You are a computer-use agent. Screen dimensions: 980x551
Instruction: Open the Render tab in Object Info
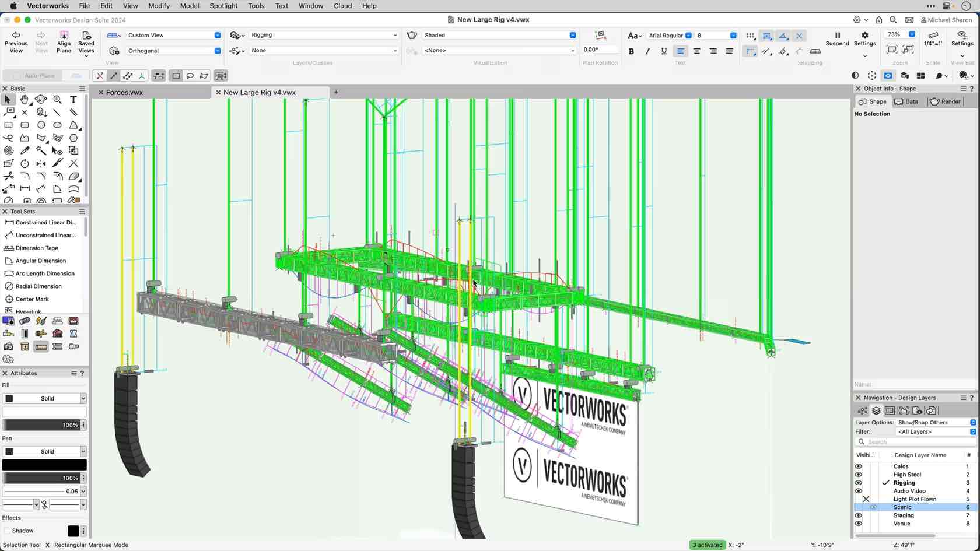[945, 101]
